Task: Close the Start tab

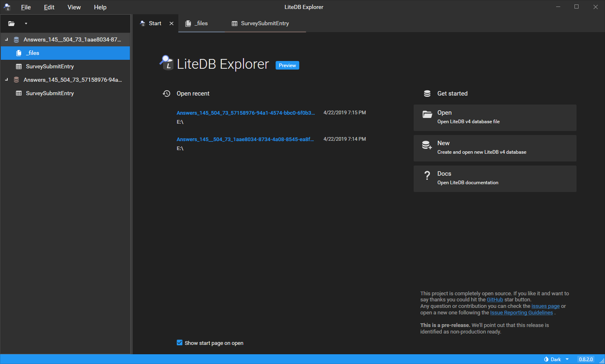Action: click(x=171, y=24)
